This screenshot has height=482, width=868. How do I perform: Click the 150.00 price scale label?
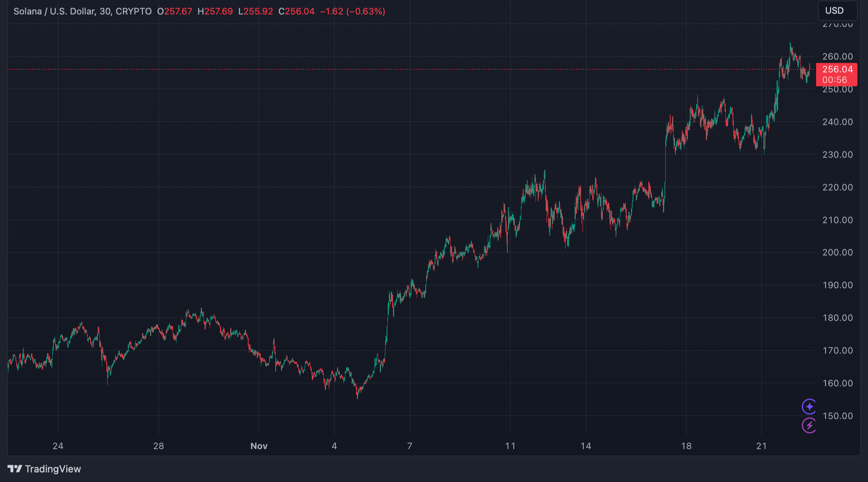[x=837, y=416]
